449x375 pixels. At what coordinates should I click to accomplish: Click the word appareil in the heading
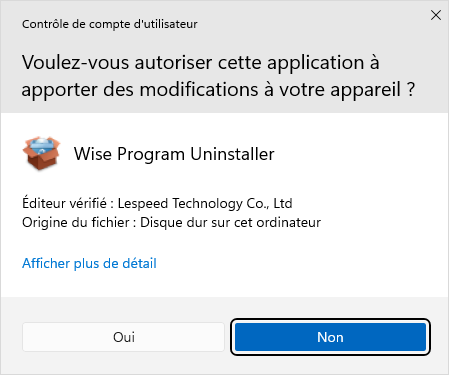[x=365, y=90]
